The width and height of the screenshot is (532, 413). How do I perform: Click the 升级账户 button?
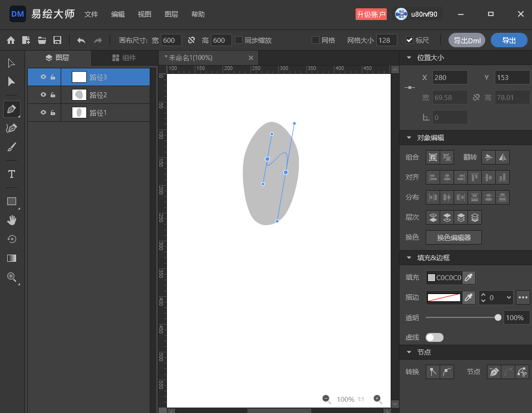371,14
